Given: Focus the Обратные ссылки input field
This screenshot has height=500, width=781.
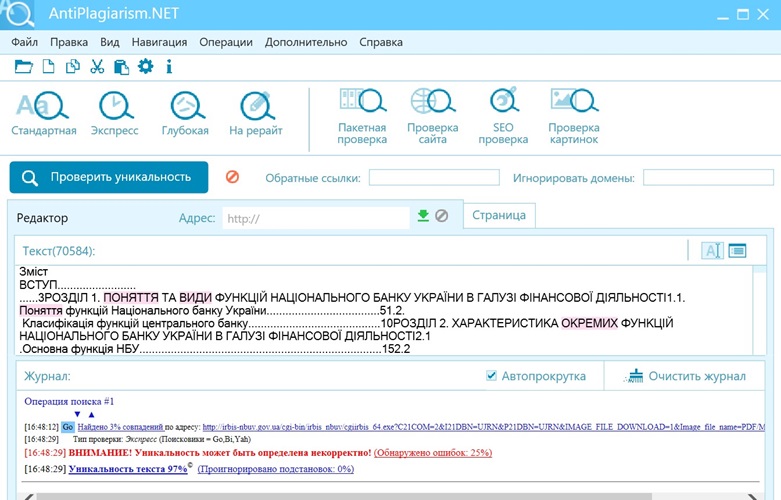Looking at the screenshot, I should click(x=434, y=177).
